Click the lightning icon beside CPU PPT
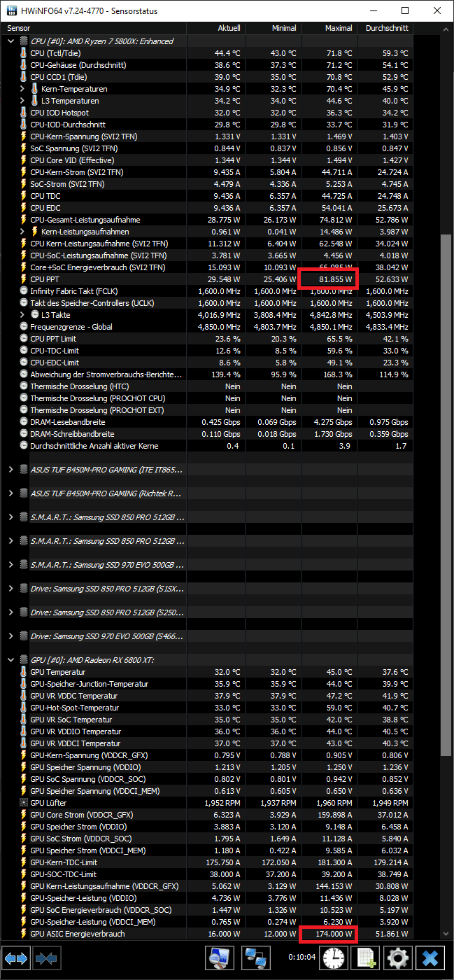 point(24,279)
